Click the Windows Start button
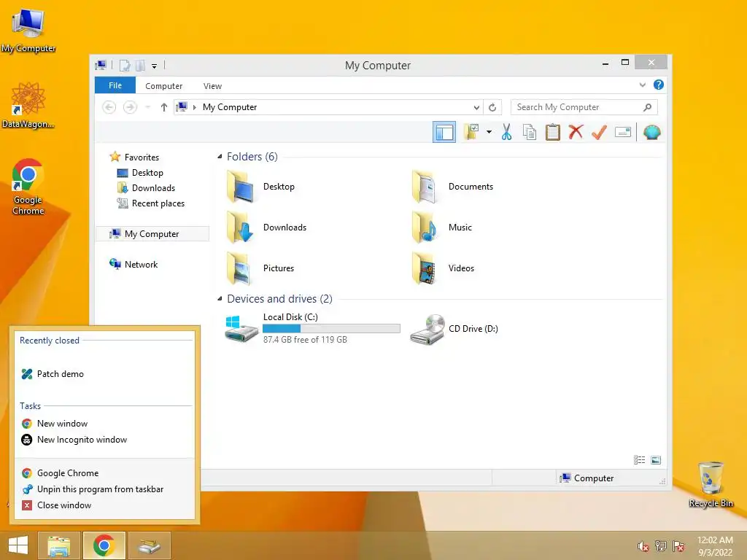This screenshot has height=560, width=747. (18, 545)
